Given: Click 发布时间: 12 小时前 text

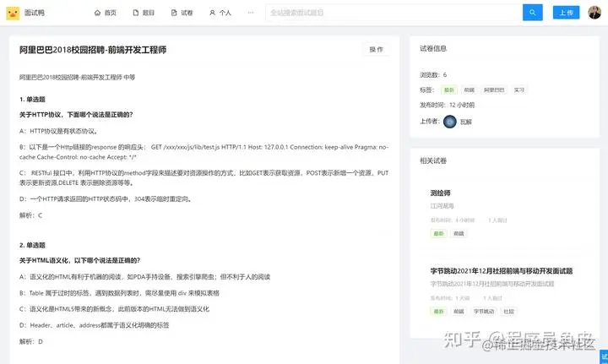Looking at the screenshot, I should pyautogui.click(x=447, y=105).
